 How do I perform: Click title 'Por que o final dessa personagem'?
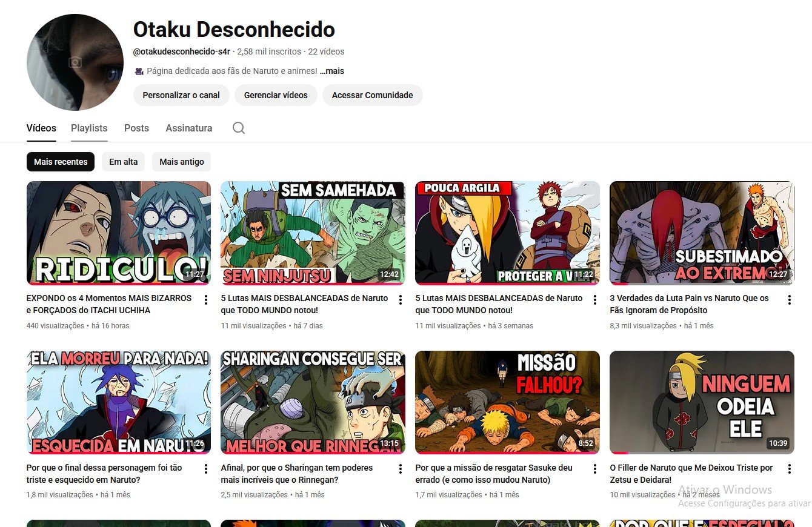(x=104, y=474)
